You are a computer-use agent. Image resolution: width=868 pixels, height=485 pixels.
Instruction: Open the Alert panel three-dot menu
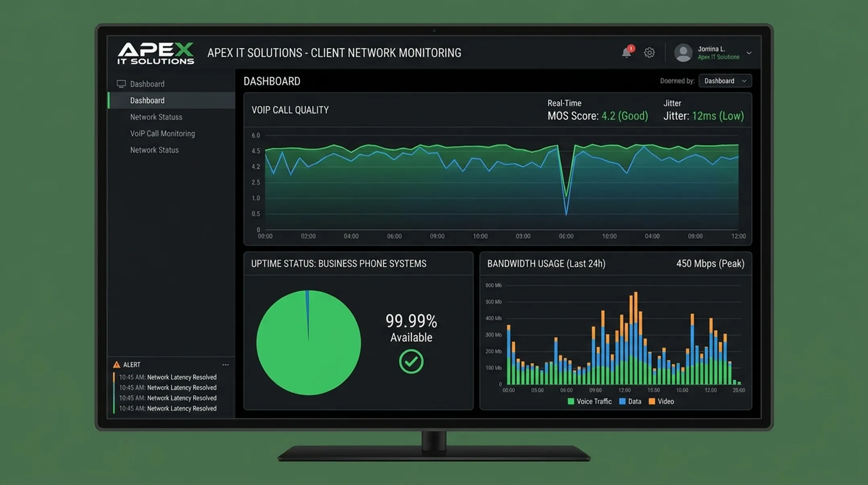(225, 365)
